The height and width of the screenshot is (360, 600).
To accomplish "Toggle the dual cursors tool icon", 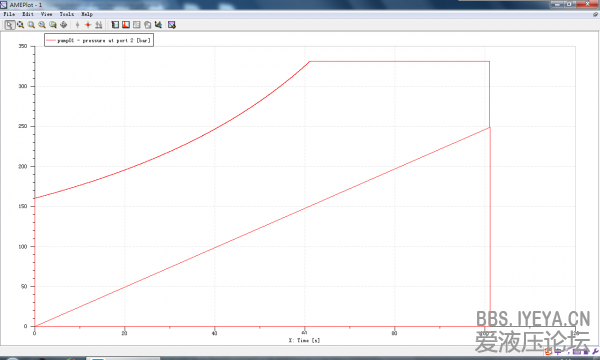I will [x=99, y=25].
